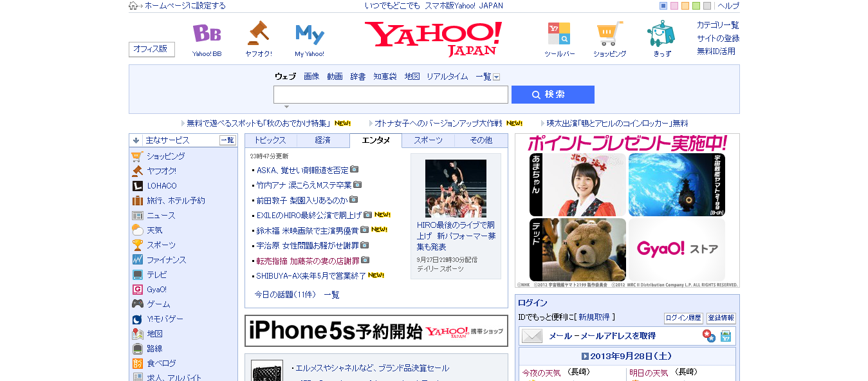Image resolution: width=868 pixels, height=381 pixels.
Task: Open the サイトの登録 link
Action: (718, 38)
